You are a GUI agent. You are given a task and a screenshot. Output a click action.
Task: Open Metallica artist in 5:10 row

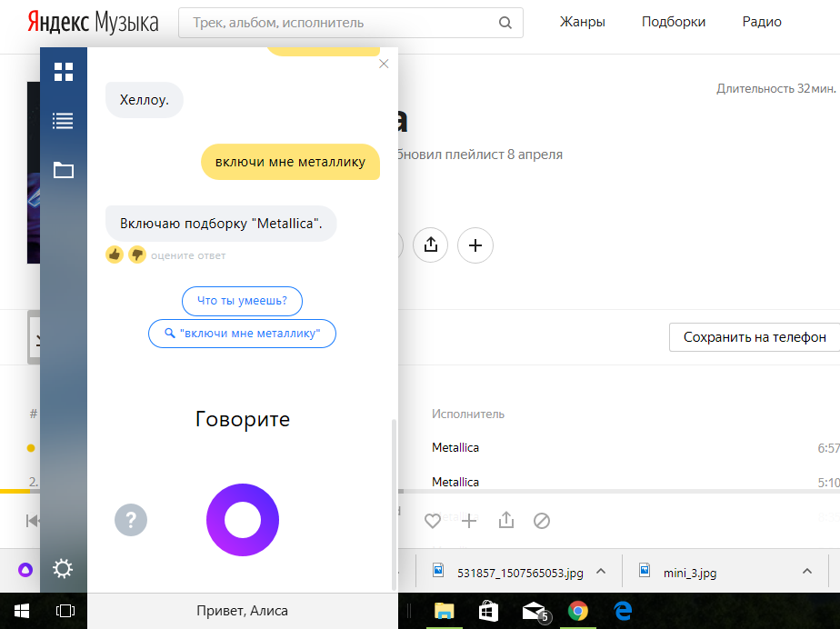(x=455, y=482)
